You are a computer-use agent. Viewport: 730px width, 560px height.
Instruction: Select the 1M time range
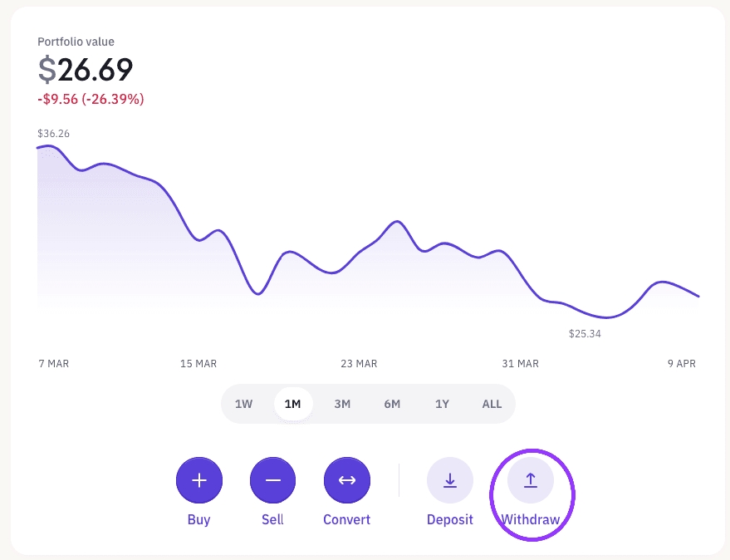tap(292, 405)
